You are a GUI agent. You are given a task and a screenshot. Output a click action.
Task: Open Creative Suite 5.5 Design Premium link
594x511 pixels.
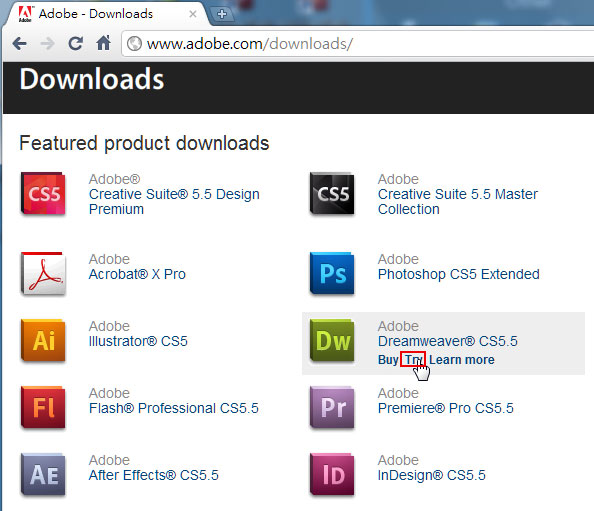click(x=174, y=202)
